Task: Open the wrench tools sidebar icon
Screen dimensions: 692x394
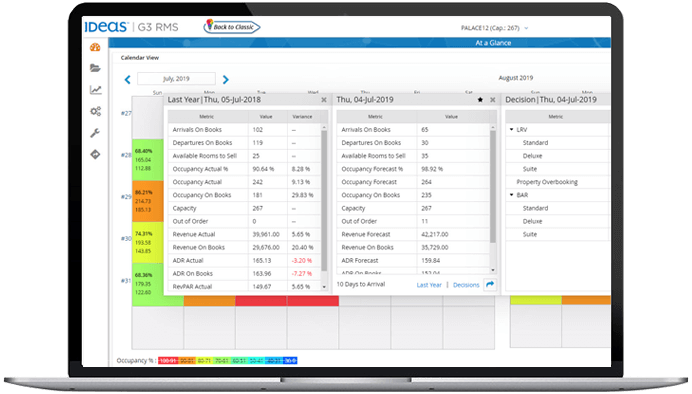Action: coord(95,133)
